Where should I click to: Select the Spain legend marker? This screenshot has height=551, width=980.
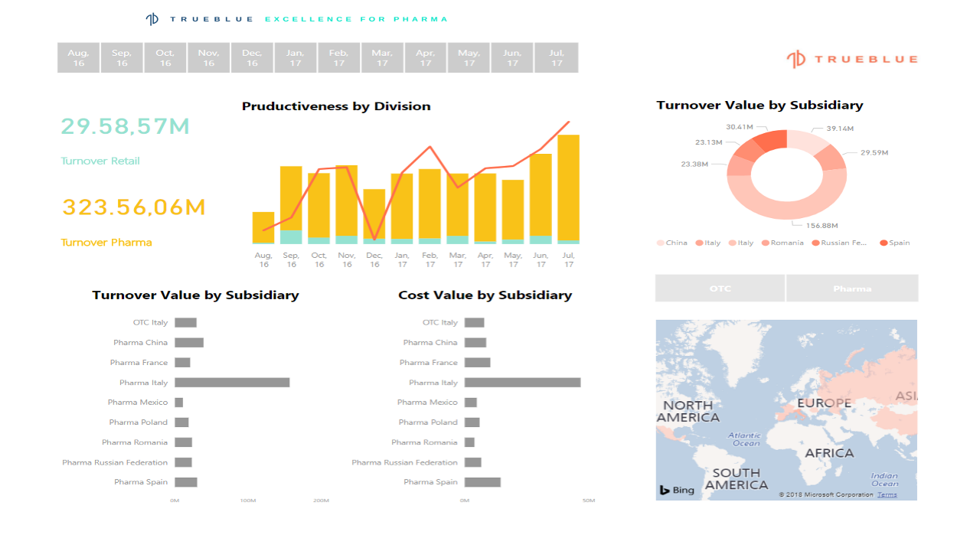[x=884, y=243]
